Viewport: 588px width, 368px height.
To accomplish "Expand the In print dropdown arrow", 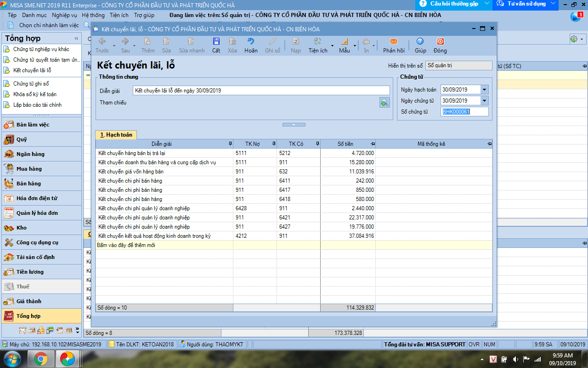I will coord(374,46).
